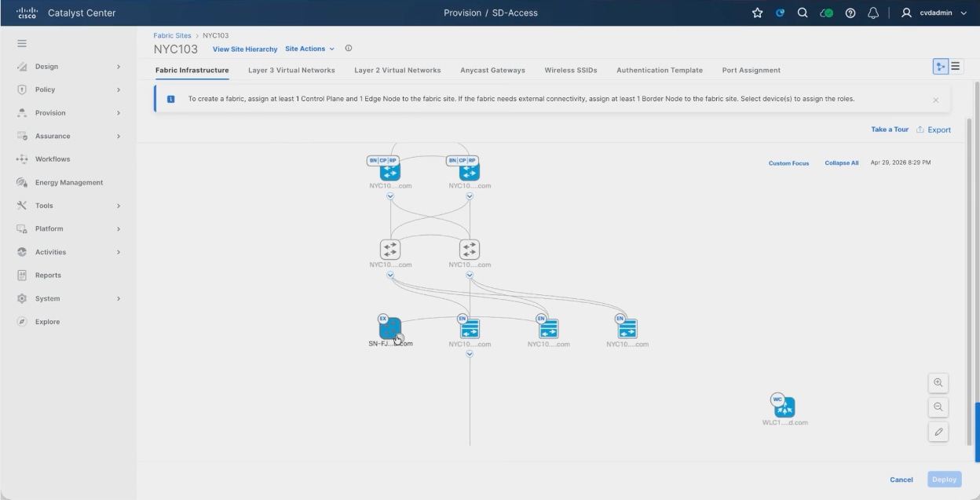Click the Fabric Sites breadcrumb link

point(173,35)
